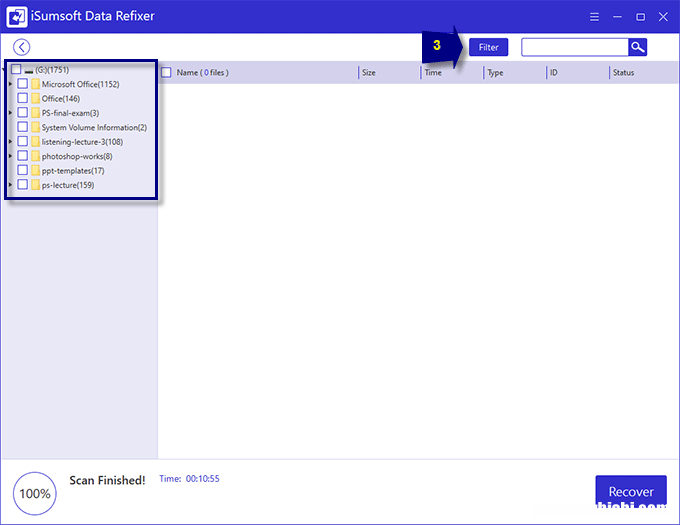Sort by the Size column header
The width and height of the screenshot is (680, 525).
tap(369, 72)
